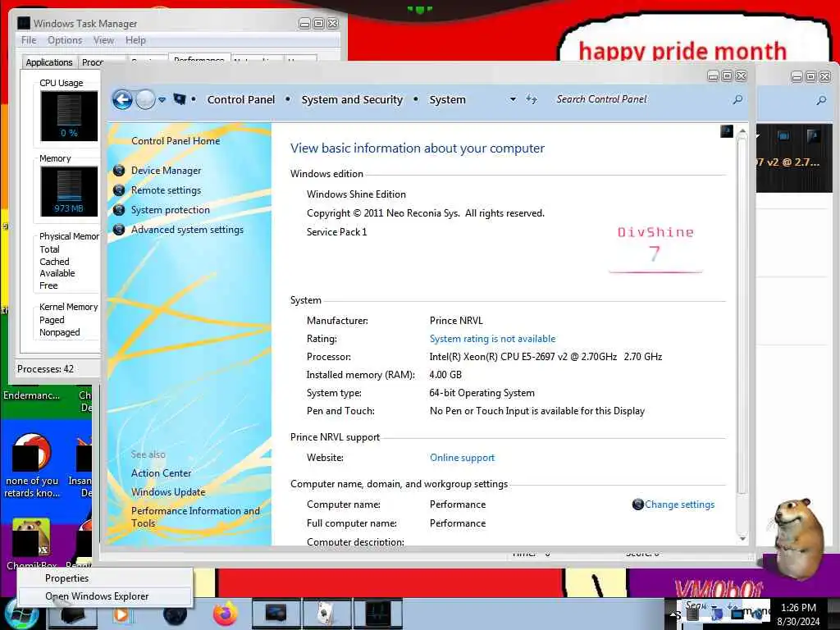Choose Properties in the taskbar context menu

coord(104,578)
